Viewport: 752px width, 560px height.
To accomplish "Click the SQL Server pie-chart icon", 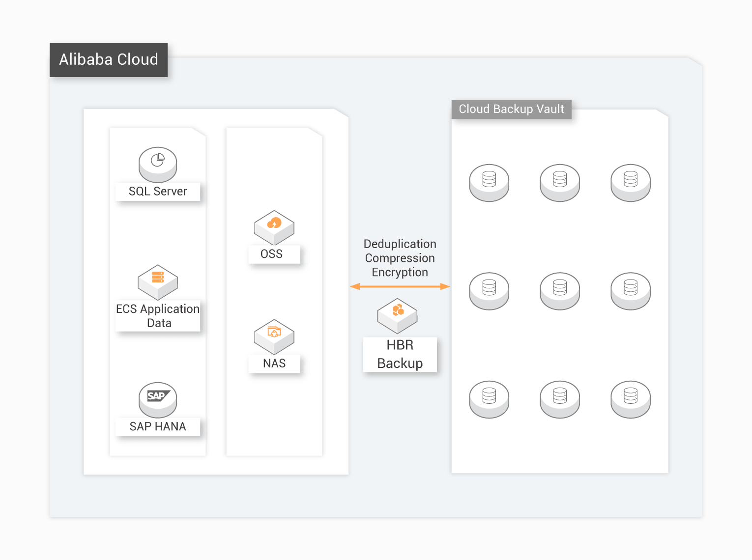I will [x=158, y=165].
